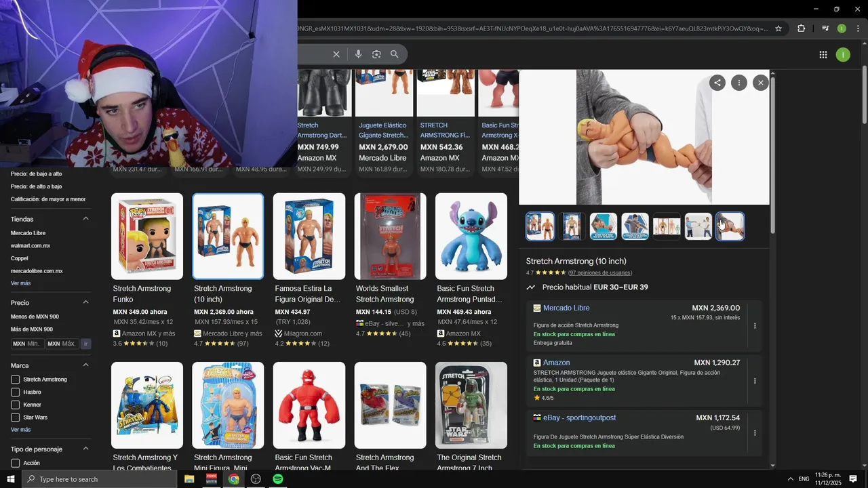Check the Star Wars brand checkbox
The width and height of the screenshot is (868, 488).
[x=15, y=418]
